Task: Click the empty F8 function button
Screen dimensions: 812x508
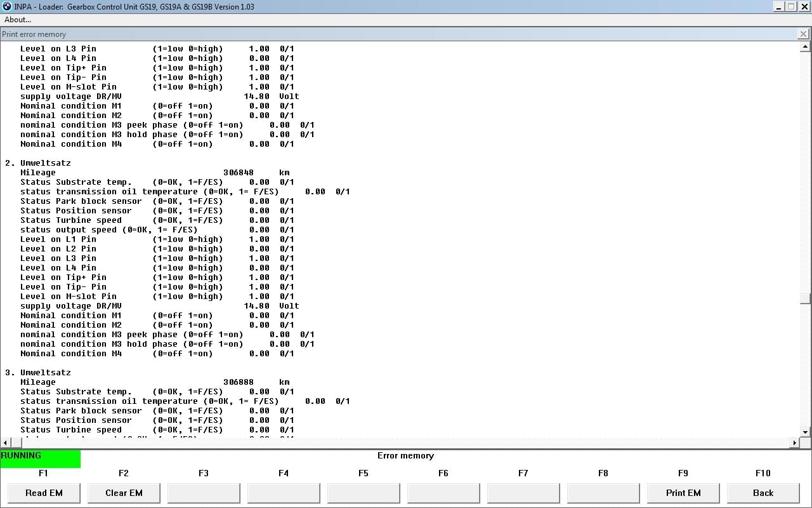Action: click(603, 493)
